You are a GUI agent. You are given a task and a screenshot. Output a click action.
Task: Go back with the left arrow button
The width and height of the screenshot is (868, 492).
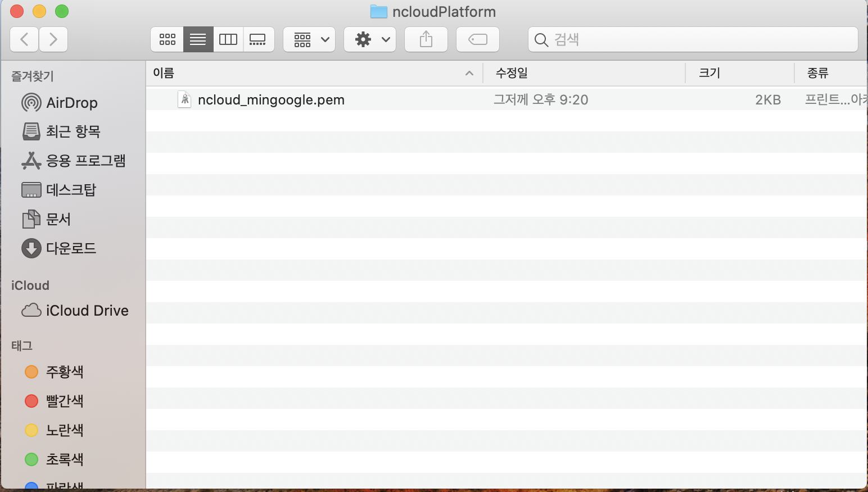(x=24, y=39)
